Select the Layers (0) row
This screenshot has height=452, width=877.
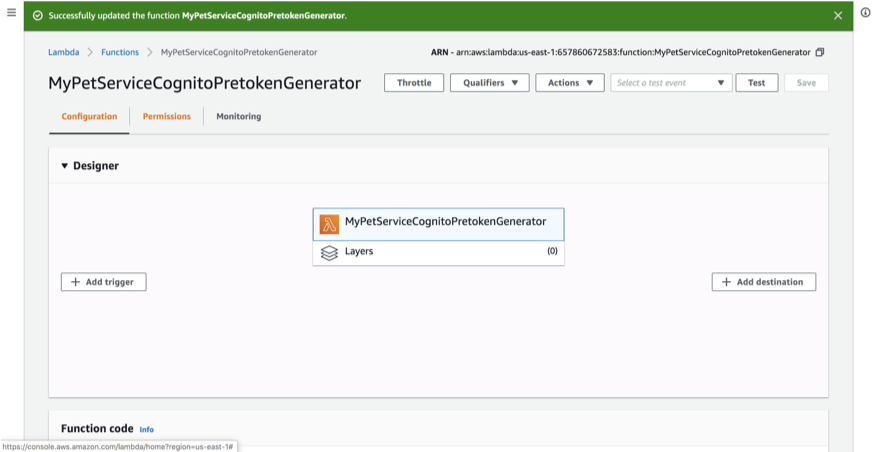[438, 252]
